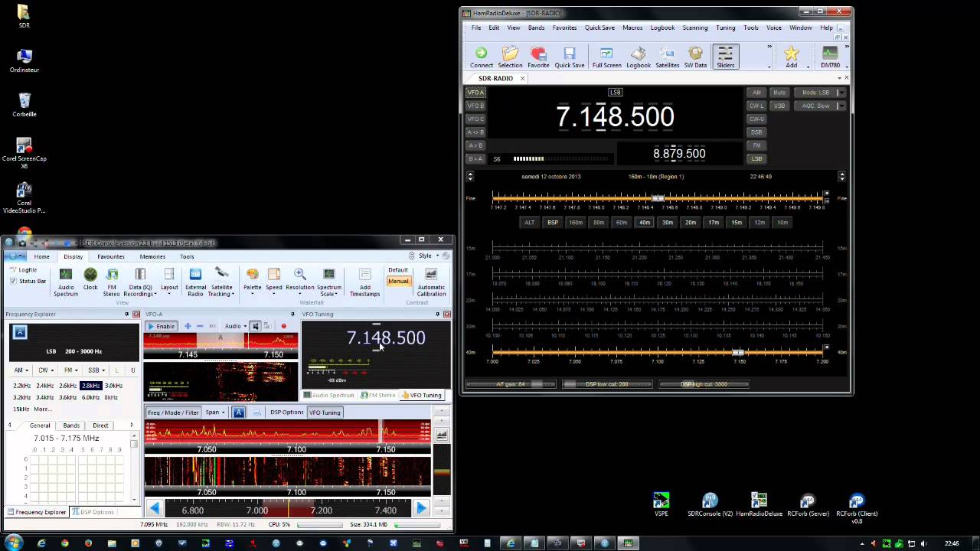Click the 17m band button
Image resolution: width=980 pixels, height=551 pixels.
pos(714,223)
